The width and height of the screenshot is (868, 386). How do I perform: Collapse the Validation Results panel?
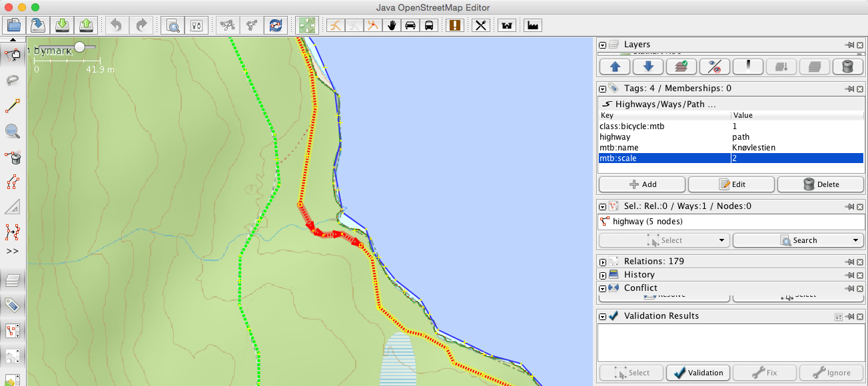point(603,316)
